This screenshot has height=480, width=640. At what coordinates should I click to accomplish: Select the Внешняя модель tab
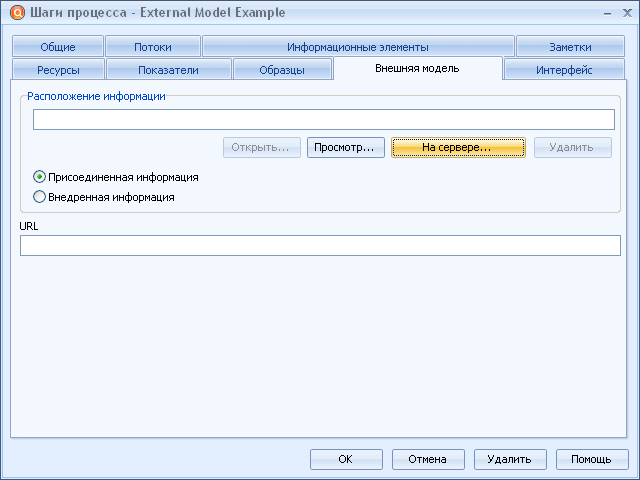418,68
